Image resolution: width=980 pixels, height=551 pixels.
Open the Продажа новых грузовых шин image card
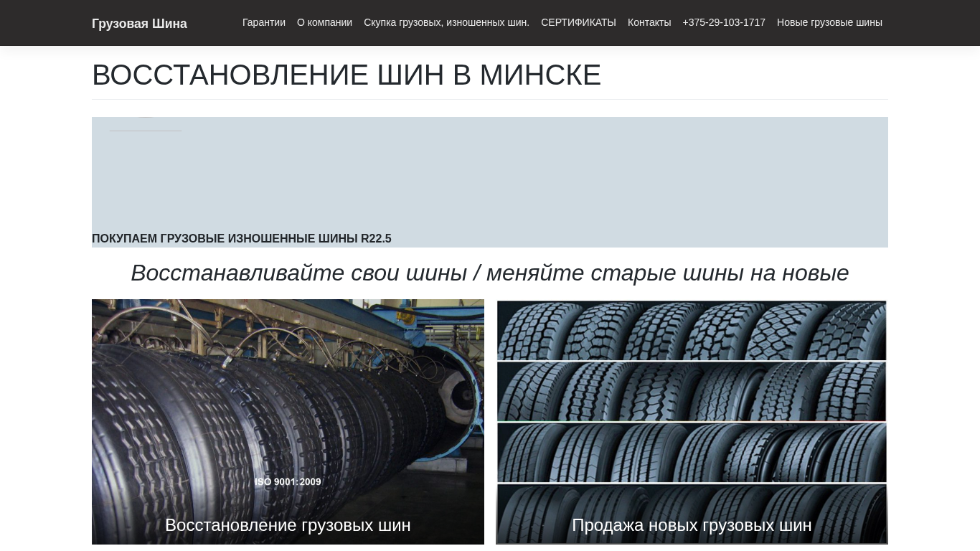(x=692, y=422)
